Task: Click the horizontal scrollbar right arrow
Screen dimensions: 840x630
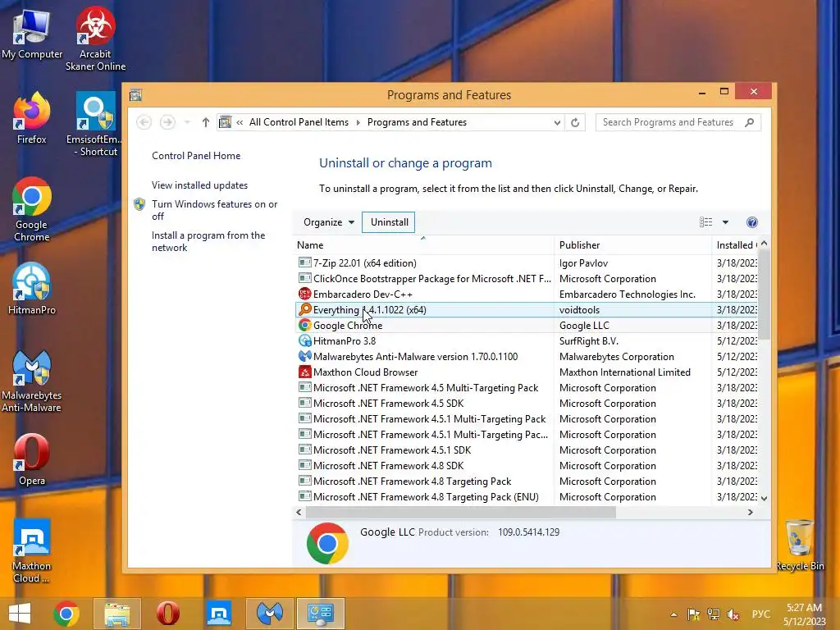Action: click(x=751, y=512)
